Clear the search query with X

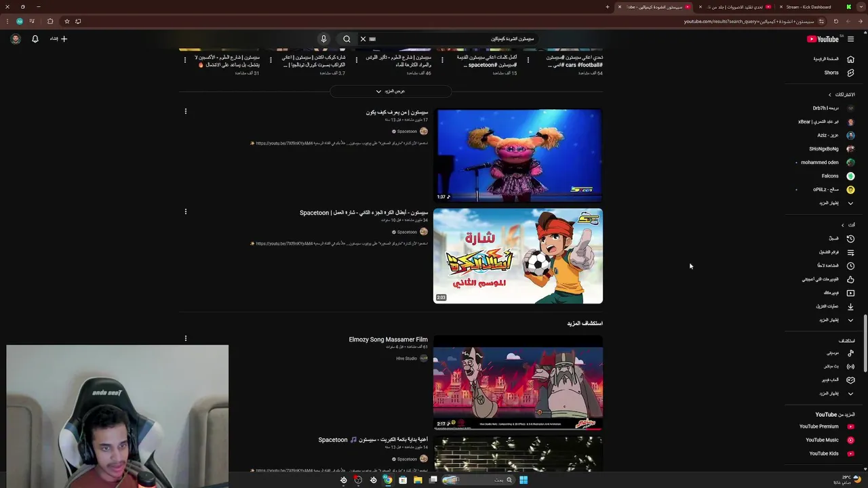tap(363, 39)
